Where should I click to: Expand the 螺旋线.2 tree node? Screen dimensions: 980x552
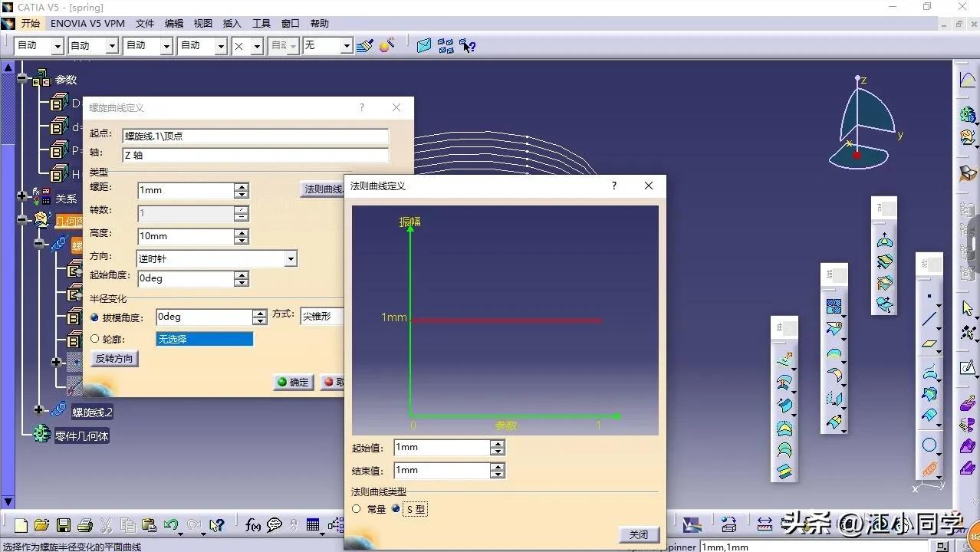point(39,411)
